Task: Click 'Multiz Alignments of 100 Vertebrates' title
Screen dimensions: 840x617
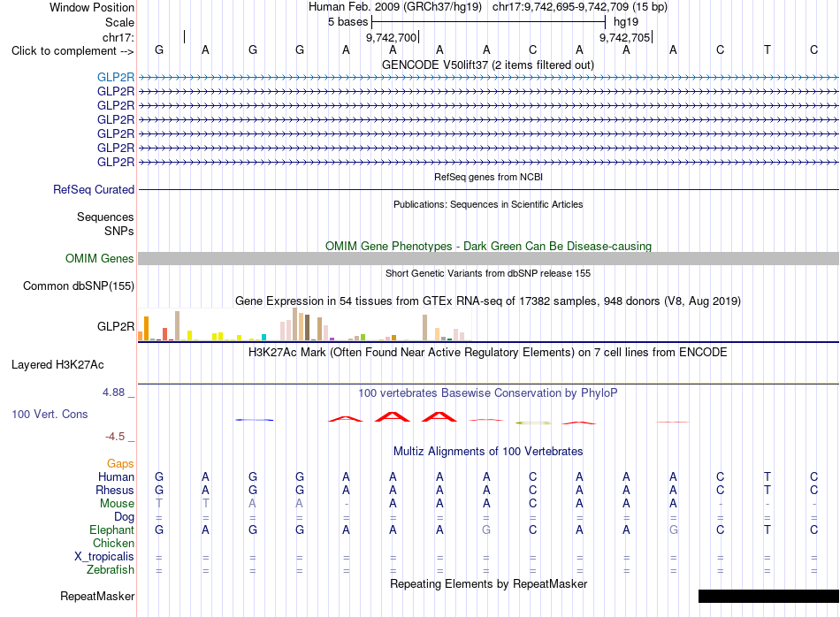Action: tap(488, 451)
